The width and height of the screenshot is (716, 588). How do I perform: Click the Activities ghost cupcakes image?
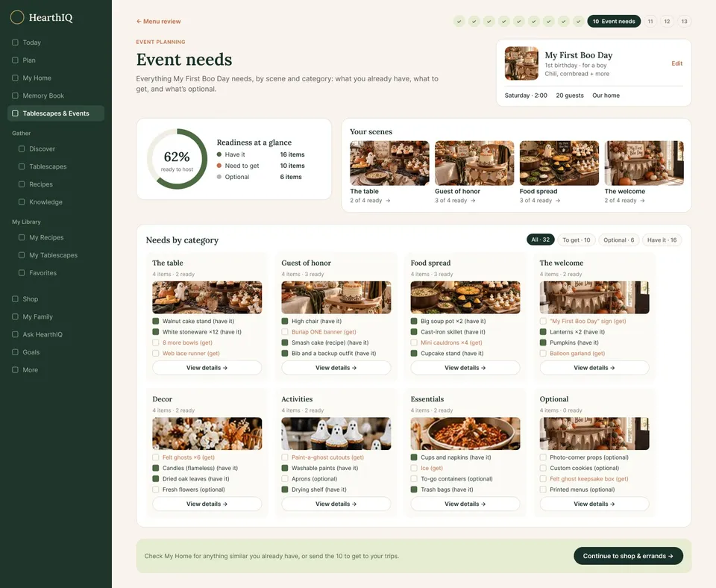pyautogui.click(x=336, y=434)
